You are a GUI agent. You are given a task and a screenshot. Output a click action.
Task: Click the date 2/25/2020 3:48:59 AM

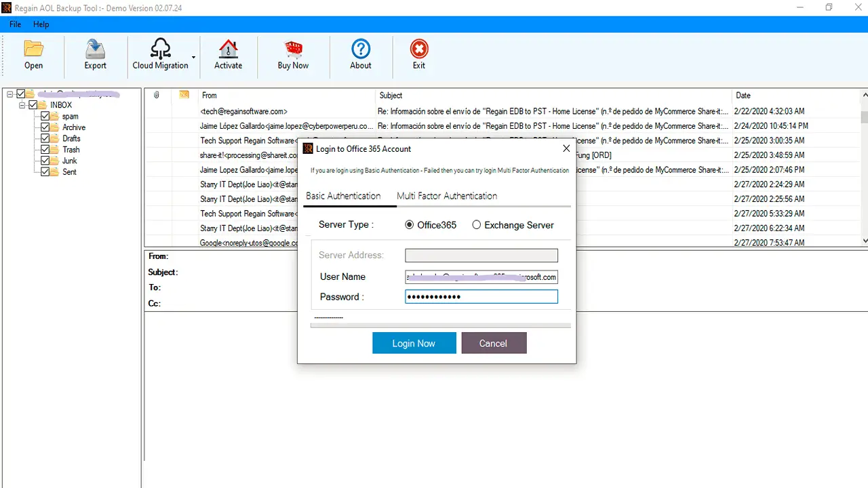point(770,155)
